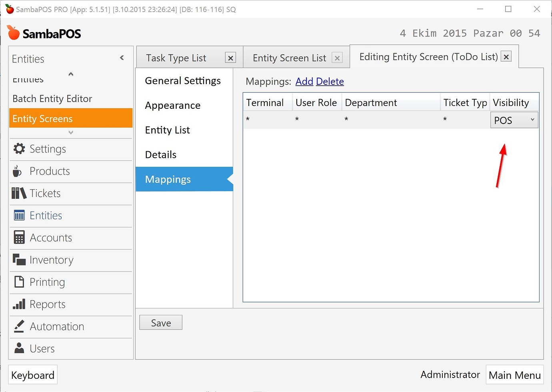
Task: Open Printing using the page icon
Action: coord(19,282)
